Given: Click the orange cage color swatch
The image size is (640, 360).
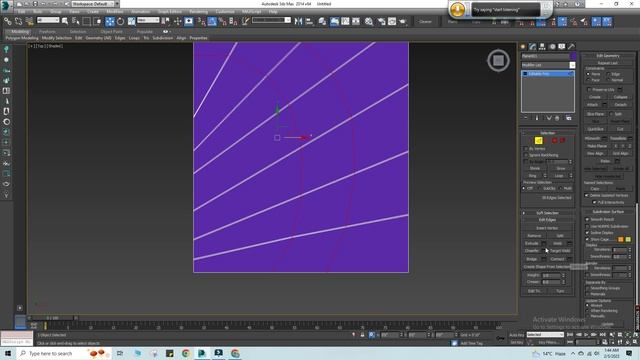Looking at the screenshot, I should [x=621, y=239].
